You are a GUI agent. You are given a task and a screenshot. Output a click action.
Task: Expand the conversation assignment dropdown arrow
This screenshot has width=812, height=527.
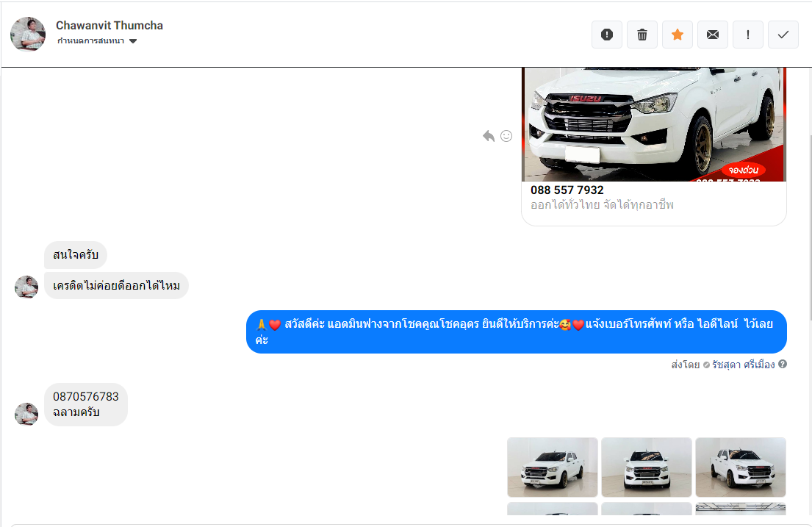point(133,41)
